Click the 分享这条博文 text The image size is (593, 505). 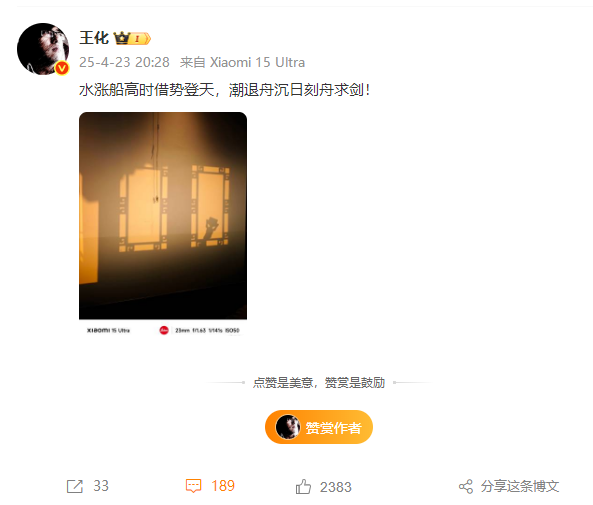click(x=520, y=486)
